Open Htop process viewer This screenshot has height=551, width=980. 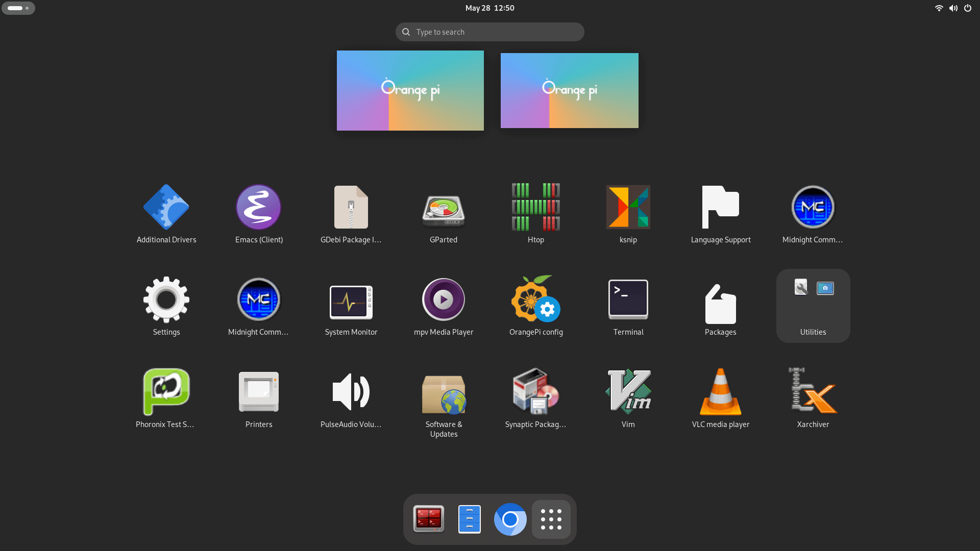(x=536, y=214)
